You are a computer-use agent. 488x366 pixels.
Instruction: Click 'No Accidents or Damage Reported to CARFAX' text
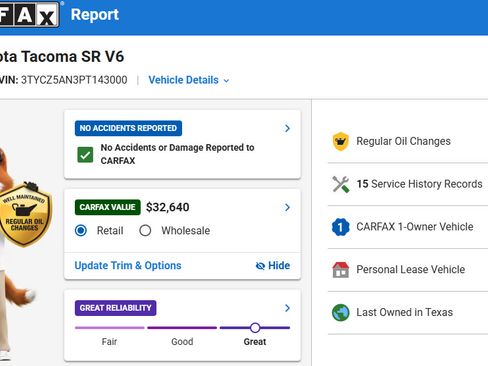[177, 154]
